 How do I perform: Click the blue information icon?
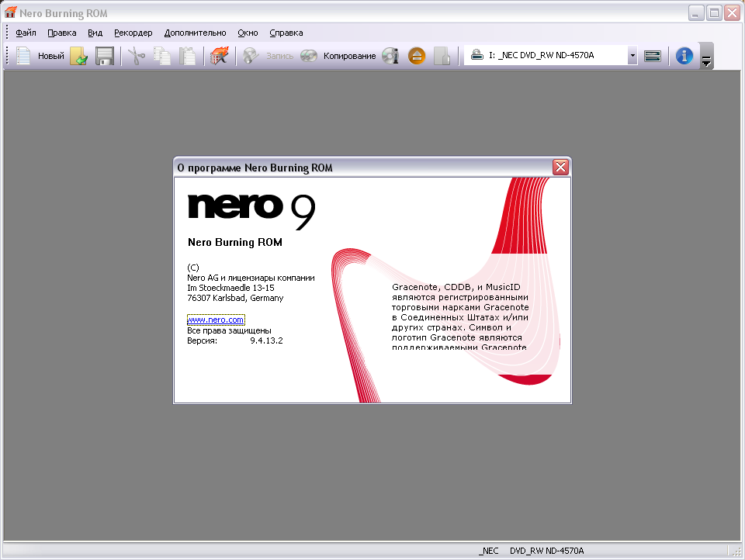684,56
